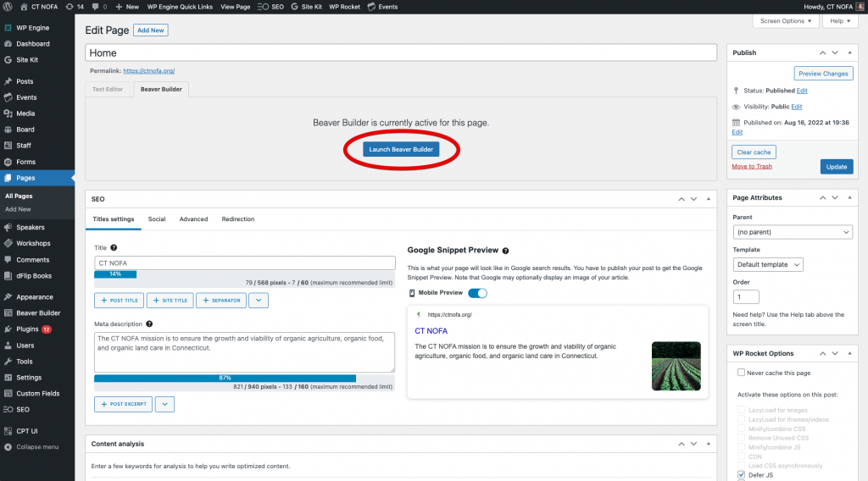
Task: Toggle Minify/combine CSS checkbox
Action: coord(741,428)
